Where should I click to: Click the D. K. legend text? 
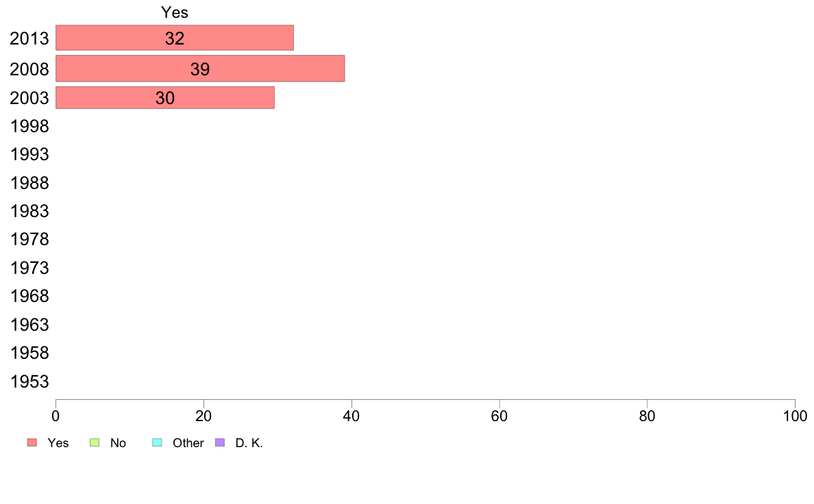[249, 443]
